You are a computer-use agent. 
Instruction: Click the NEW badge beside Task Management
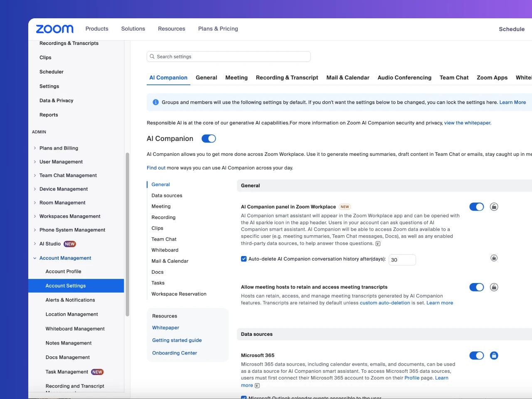tap(97, 372)
